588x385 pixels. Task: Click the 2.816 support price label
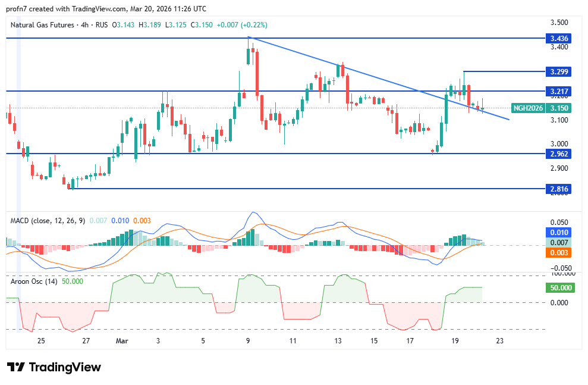coord(560,189)
